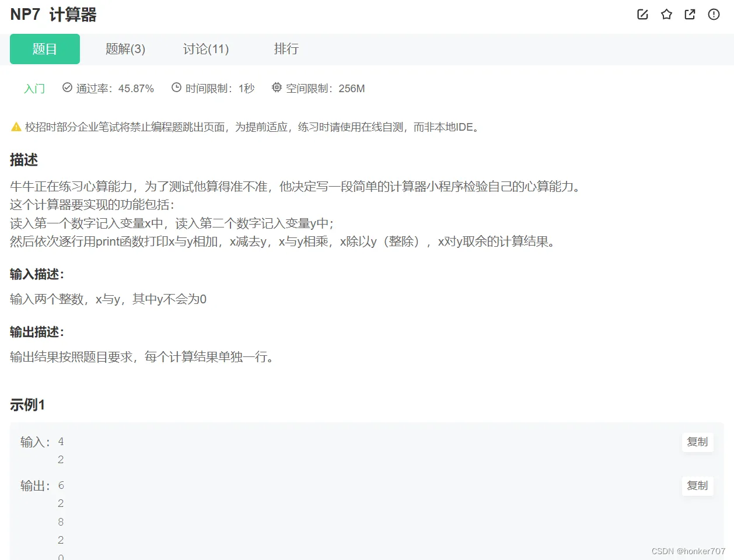Screen dimensions: 734x560
Task: Click the active 题目 tab
Action: tap(44, 49)
